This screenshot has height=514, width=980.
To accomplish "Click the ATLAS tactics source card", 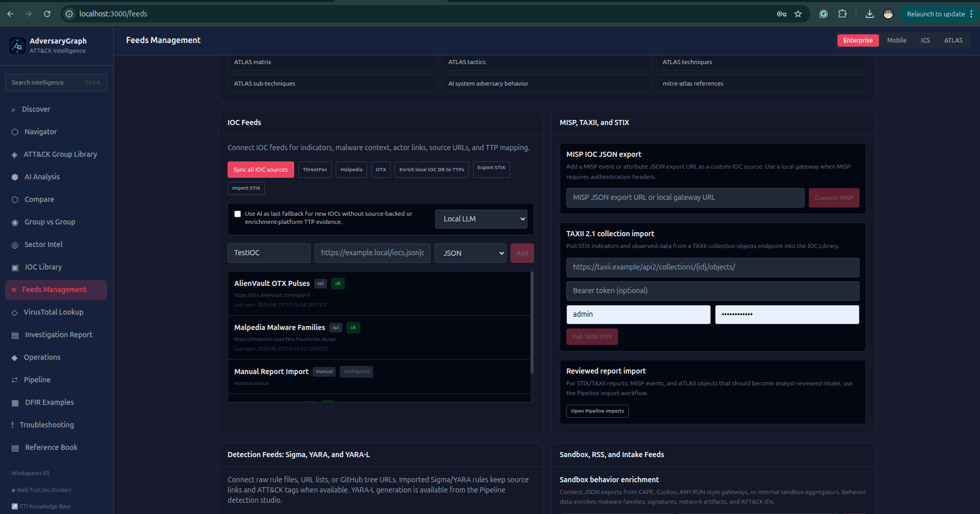I will [547, 62].
